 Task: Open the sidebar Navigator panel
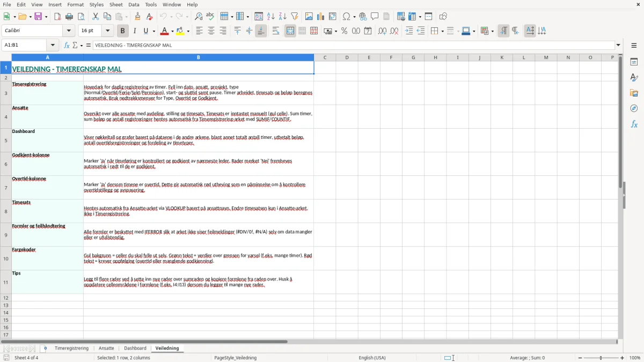pyautogui.click(x=634, y=109)
